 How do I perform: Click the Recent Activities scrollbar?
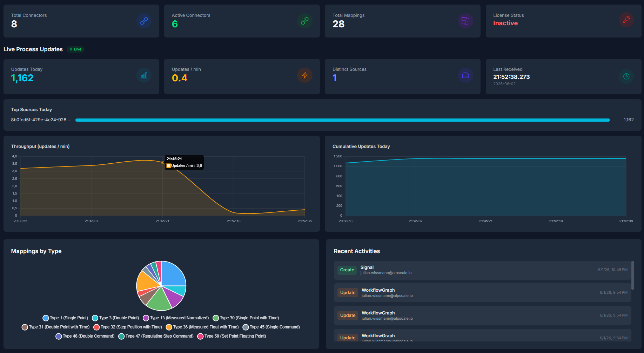[632, 275]
